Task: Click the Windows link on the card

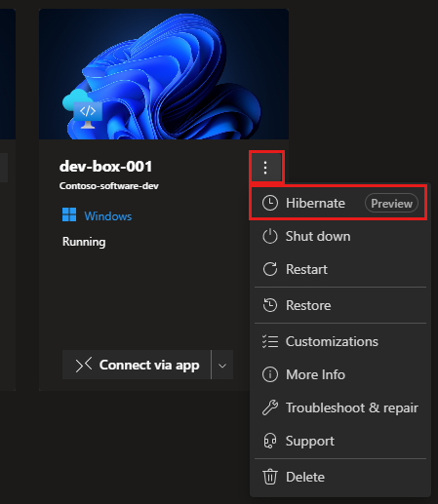Action: [x=108, y=216]
